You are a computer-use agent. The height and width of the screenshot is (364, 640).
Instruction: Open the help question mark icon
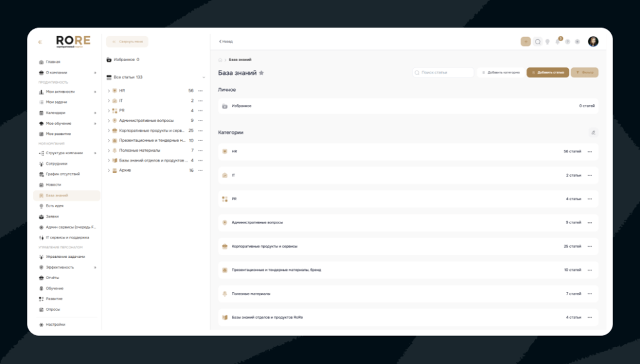point(567,42)
